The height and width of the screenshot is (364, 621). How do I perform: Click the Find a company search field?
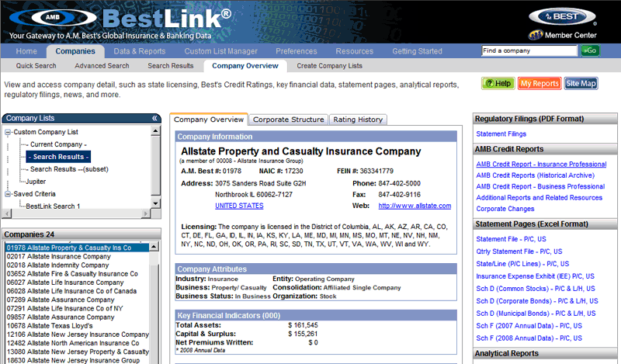[529, 50]
